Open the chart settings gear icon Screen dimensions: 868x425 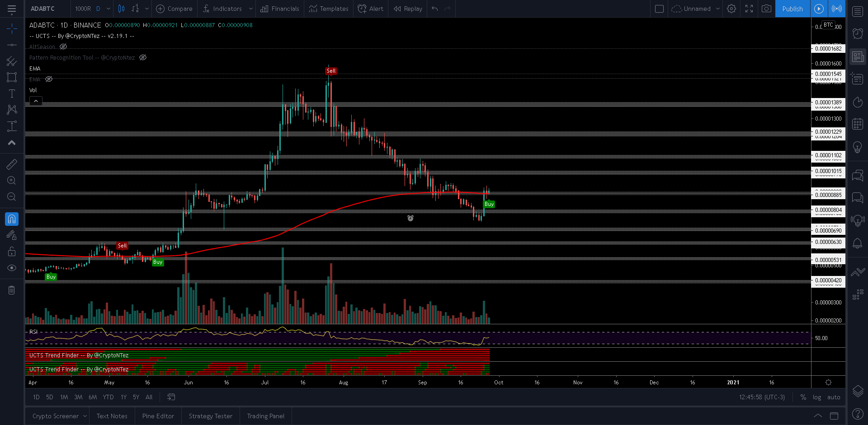coord(731,9)
